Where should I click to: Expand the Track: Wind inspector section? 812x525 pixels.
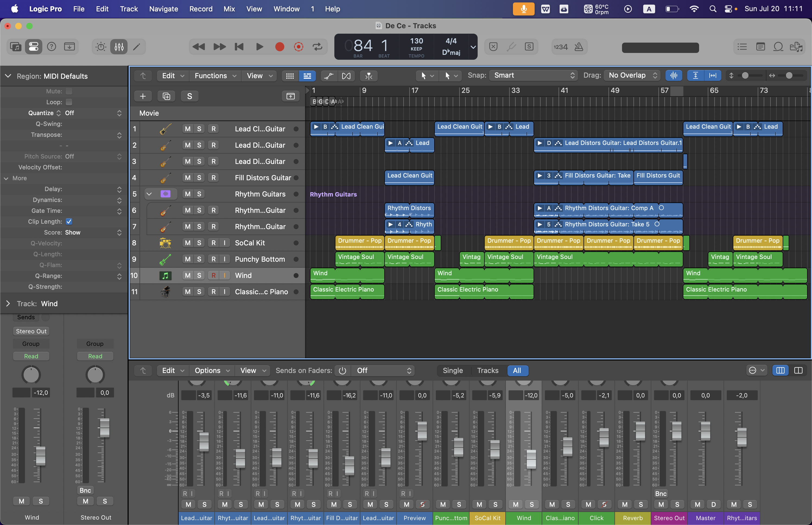click(8, 304)
